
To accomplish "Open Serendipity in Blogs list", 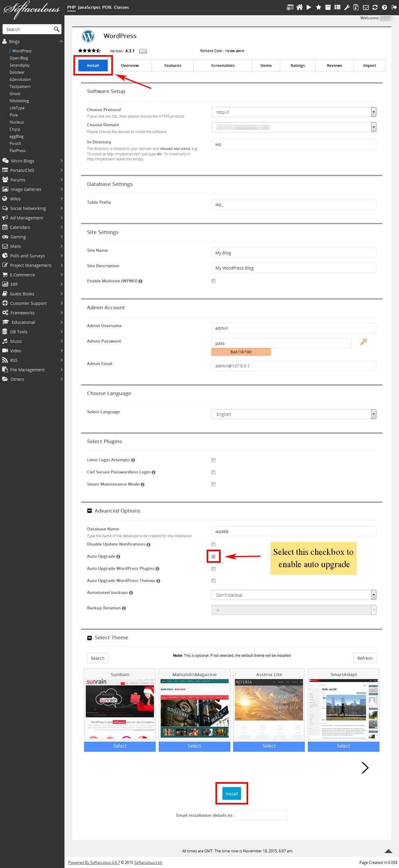I will pyautogui.click(x=20, y=65).
